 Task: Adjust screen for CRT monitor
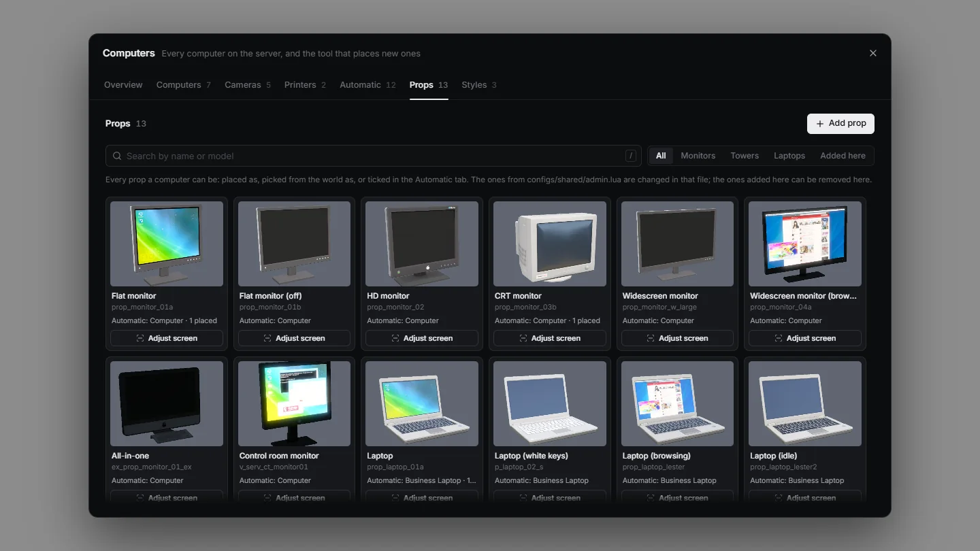tap(550, 338)
